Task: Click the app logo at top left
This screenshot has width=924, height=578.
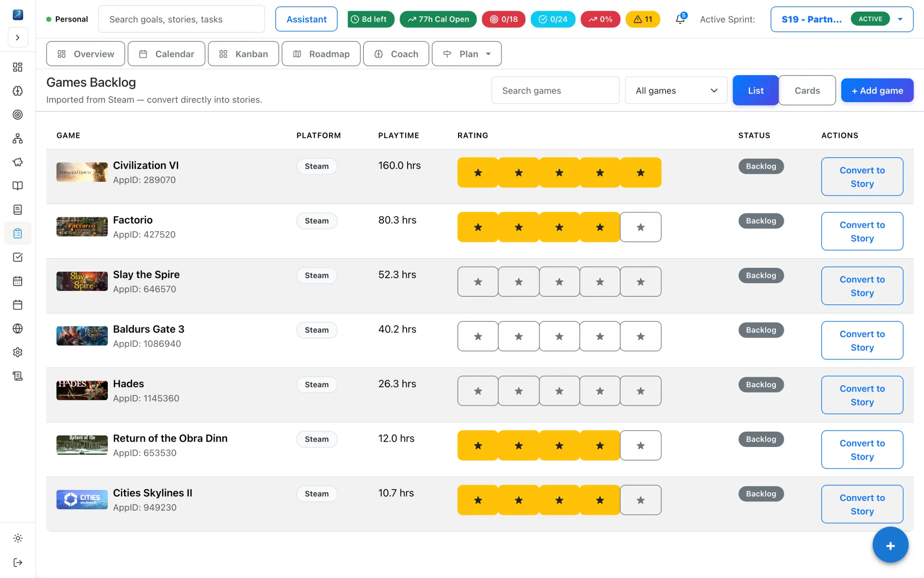Action: pos(18,14)
